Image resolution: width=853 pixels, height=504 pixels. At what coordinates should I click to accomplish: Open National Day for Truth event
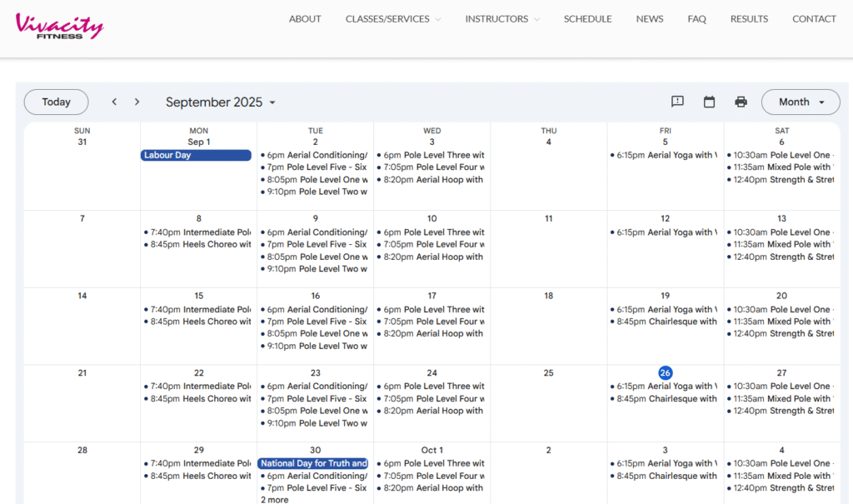click(312, 463)
